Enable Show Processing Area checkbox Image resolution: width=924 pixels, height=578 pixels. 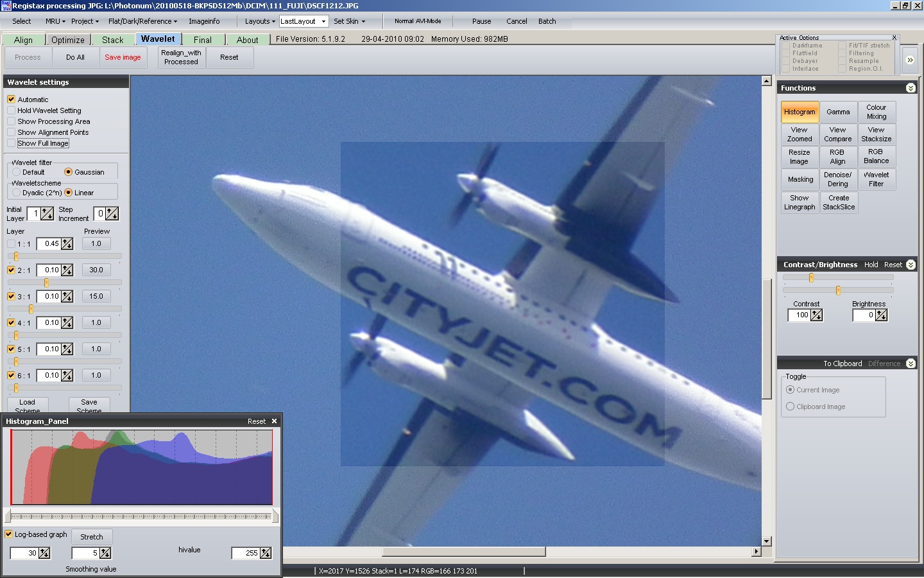coord(11,121)
